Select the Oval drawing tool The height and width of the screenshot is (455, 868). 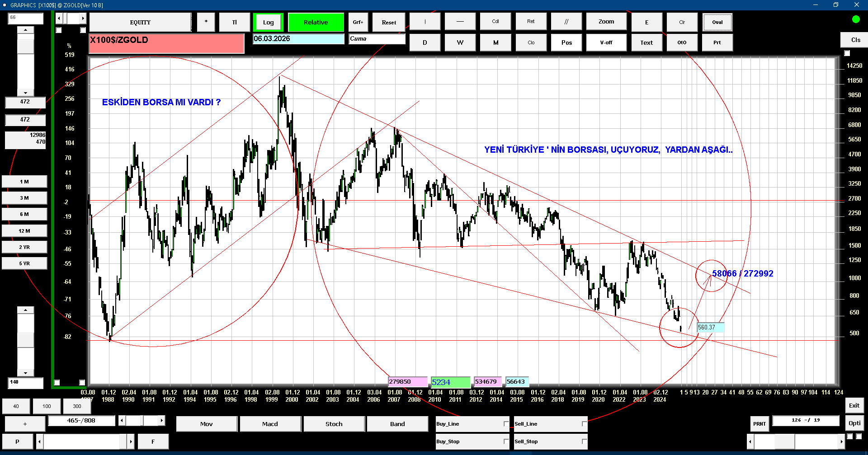point(717,22)
